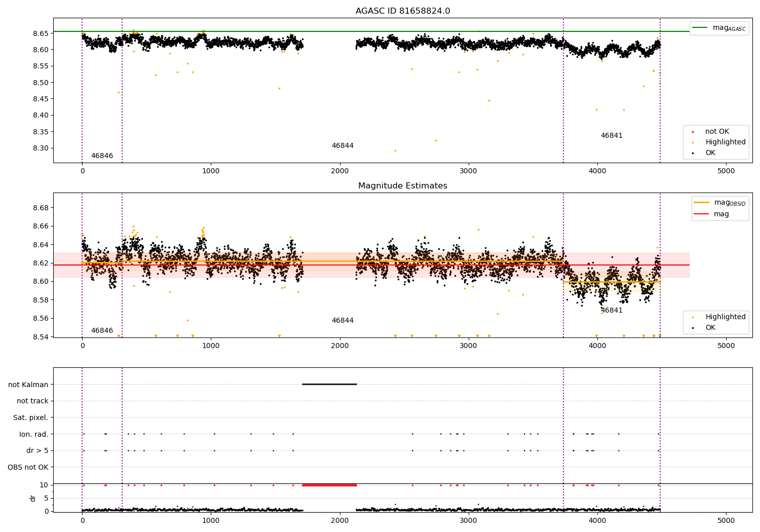Click the 'not track' row label
This screenshot has height=532, width=760.
tap(32, 401)
